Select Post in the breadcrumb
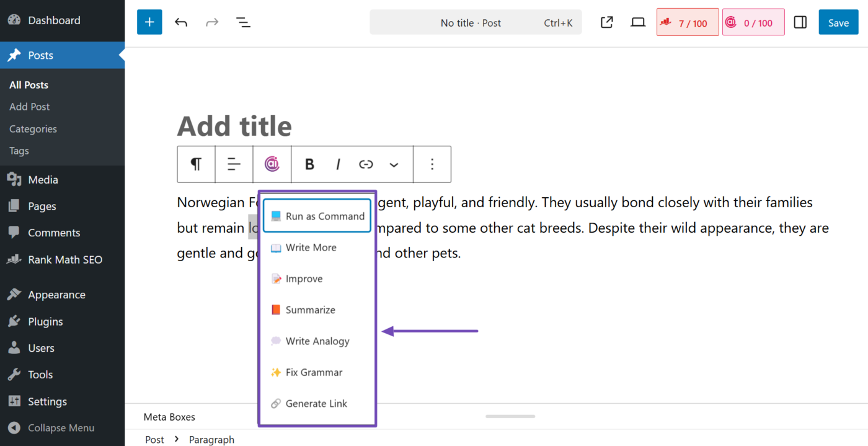The height and width of the screenshot is (446, 868). (154, 439)
